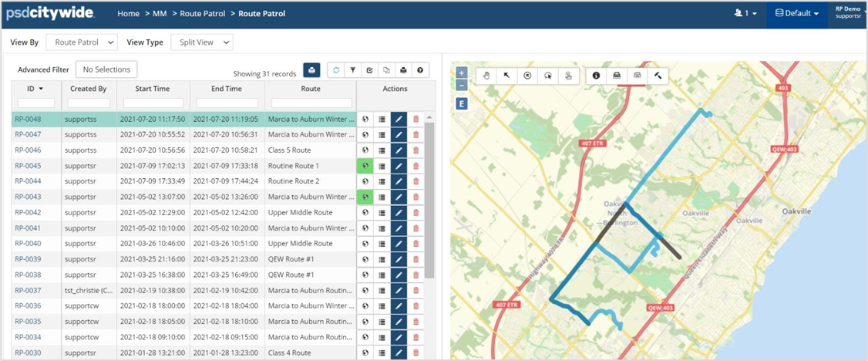Delete record RP-0046 with trash icon
Viewport: 868px width, 361px height.
point(416,150)
